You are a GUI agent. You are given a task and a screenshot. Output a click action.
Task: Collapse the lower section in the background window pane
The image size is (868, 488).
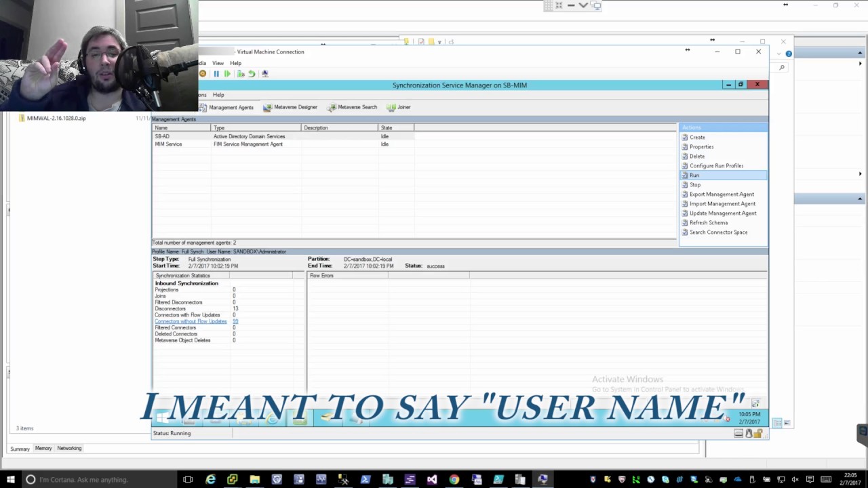click(860, 199)
